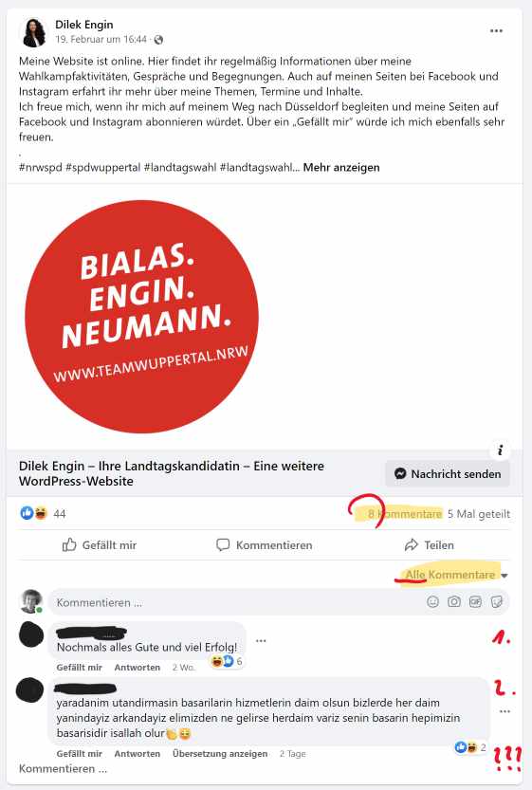Expand the Alle Kommentare sorting dropdown
Image resolution: width=532 pixels, height=790 pixels.
[x=456, y=575]
